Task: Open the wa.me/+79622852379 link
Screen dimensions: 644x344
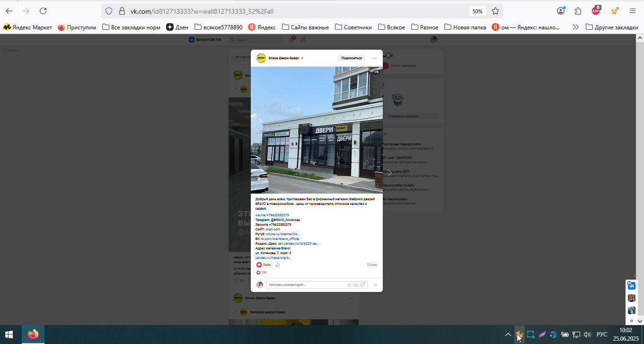Action: [272, 215]
